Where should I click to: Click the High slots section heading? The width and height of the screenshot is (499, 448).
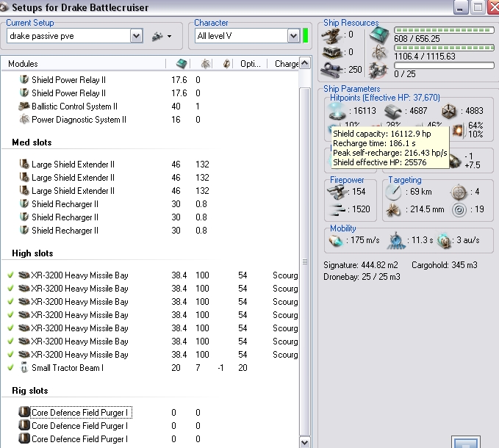tap(32, 253)
